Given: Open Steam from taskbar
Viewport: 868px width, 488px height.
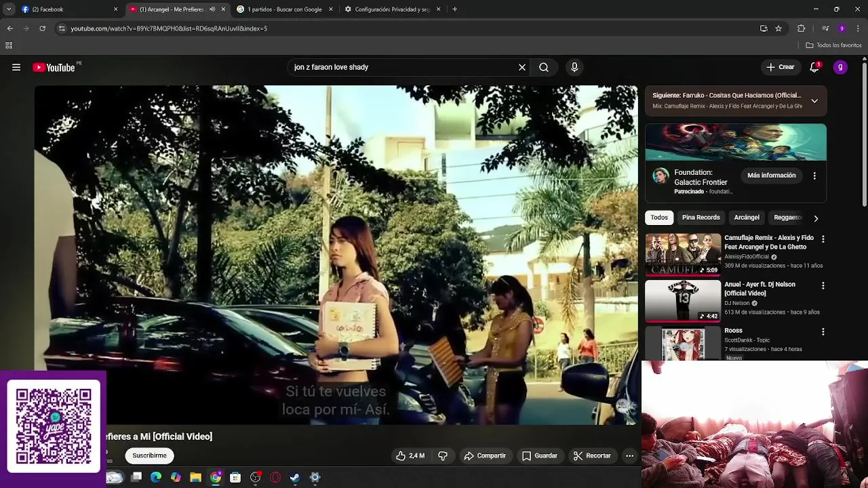Looking at the screenshot, I should coord(295,477).
